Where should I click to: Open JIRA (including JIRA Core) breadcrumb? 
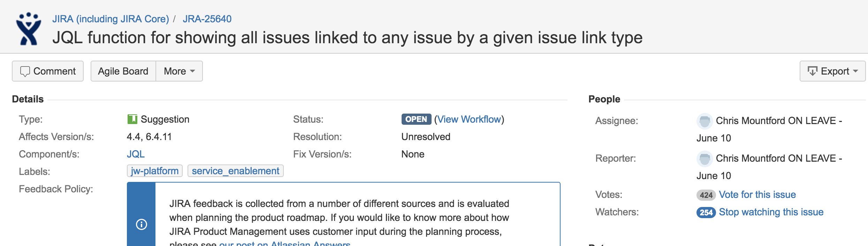pyautogui.click(x=111, y=19)
